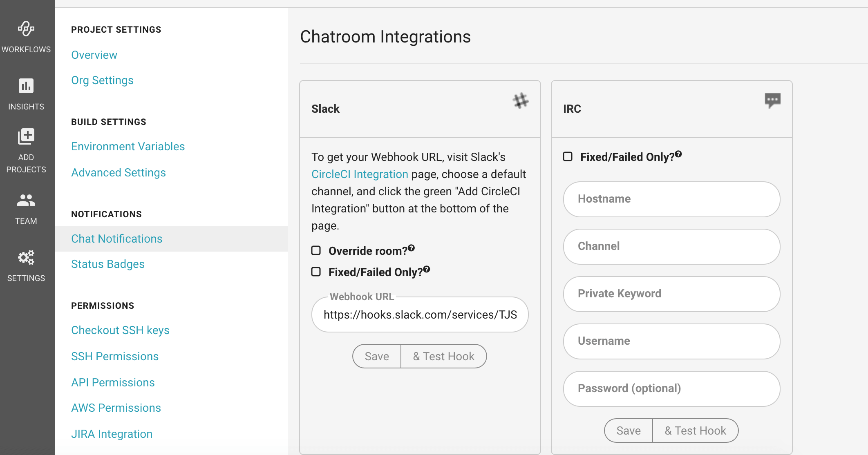This screenshot has width=868, height=455.
Task: Click the IRC & Test Hook button
Action: pyautogui.click(x=695, y=430)
